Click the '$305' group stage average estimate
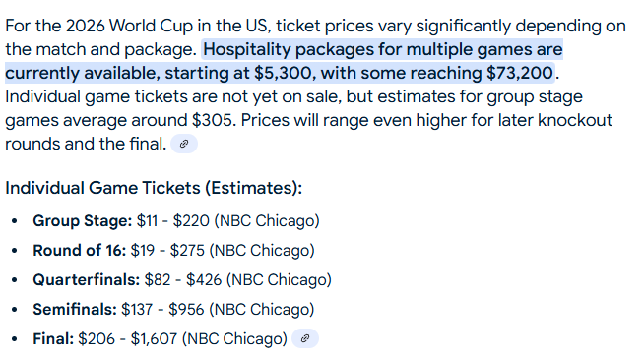 [214, 121]
